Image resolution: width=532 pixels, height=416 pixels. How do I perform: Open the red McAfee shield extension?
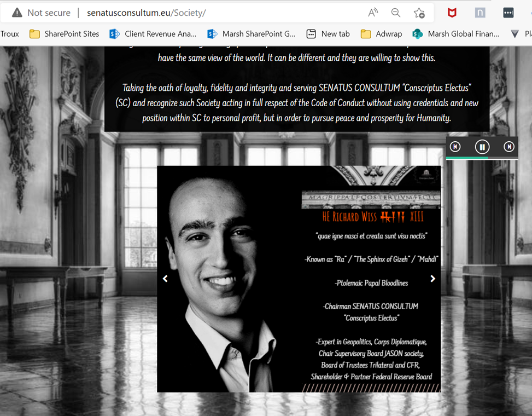452,13
